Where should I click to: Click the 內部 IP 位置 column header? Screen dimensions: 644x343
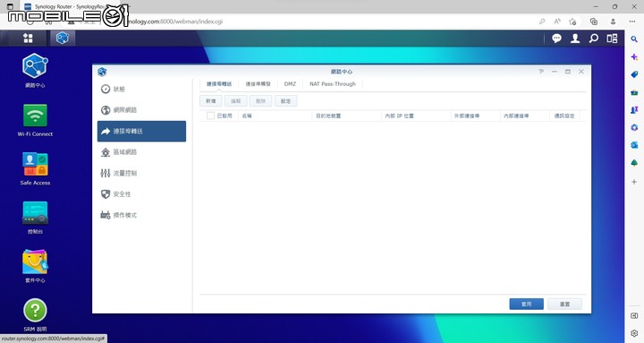pyautogui.click(x=416, y=116)
